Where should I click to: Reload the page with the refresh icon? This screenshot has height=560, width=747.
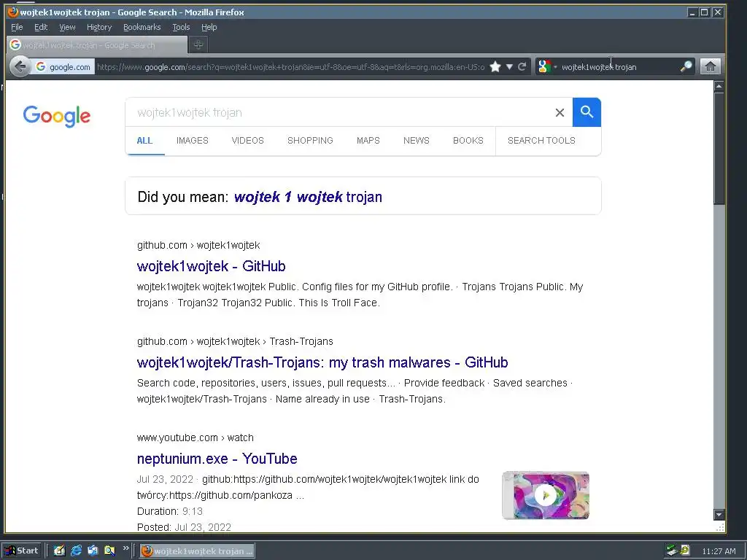(522, 66)
